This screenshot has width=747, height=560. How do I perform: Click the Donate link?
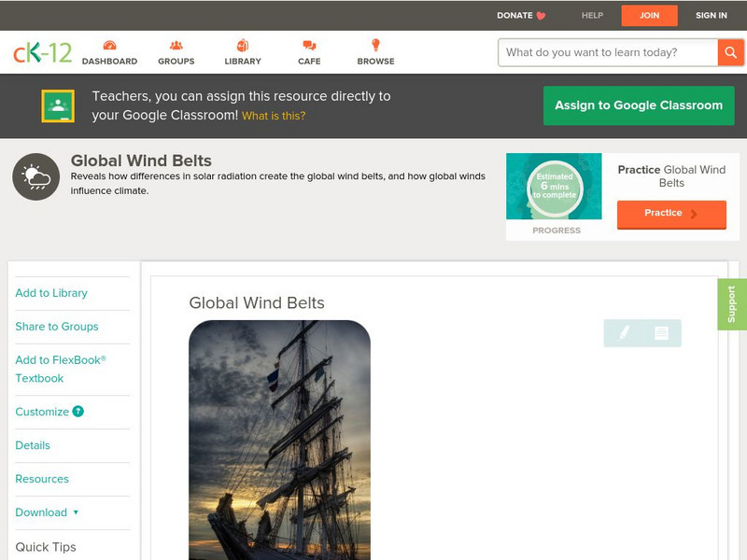[521, 15]
